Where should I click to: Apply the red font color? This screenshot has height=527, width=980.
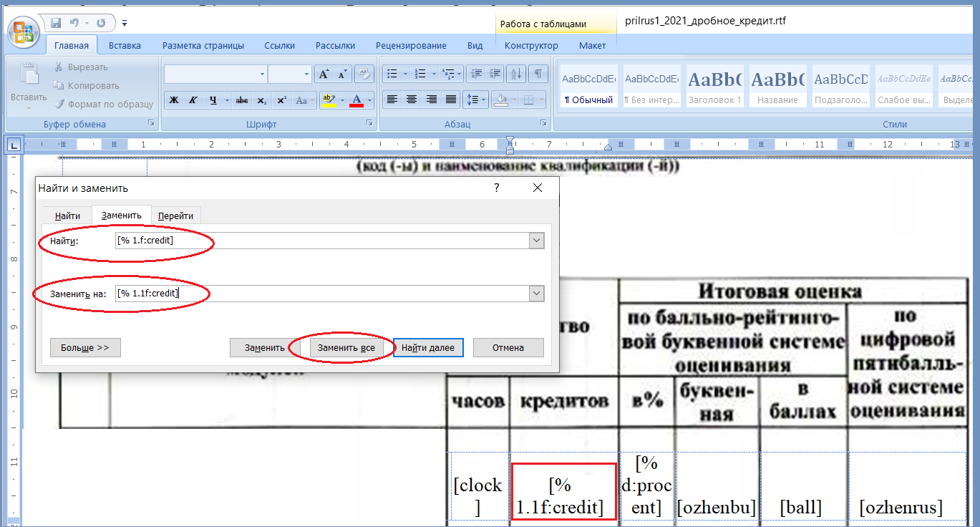coord(356,100)
